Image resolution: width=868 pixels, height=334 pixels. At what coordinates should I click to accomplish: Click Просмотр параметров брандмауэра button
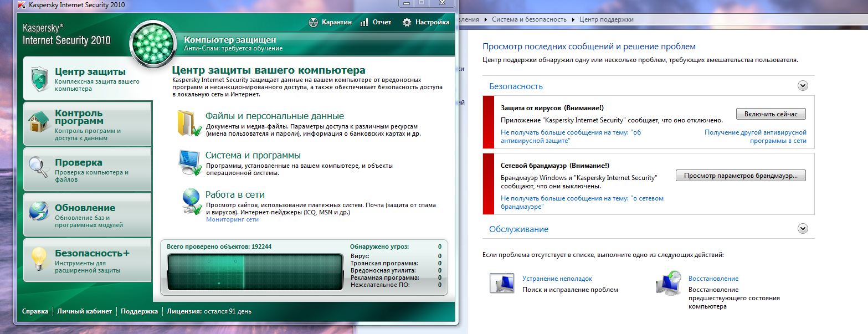point(741,176)
